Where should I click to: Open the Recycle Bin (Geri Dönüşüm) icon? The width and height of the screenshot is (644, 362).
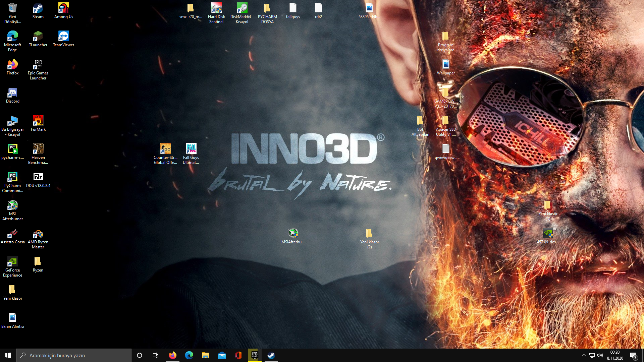[x=12, y=13]
